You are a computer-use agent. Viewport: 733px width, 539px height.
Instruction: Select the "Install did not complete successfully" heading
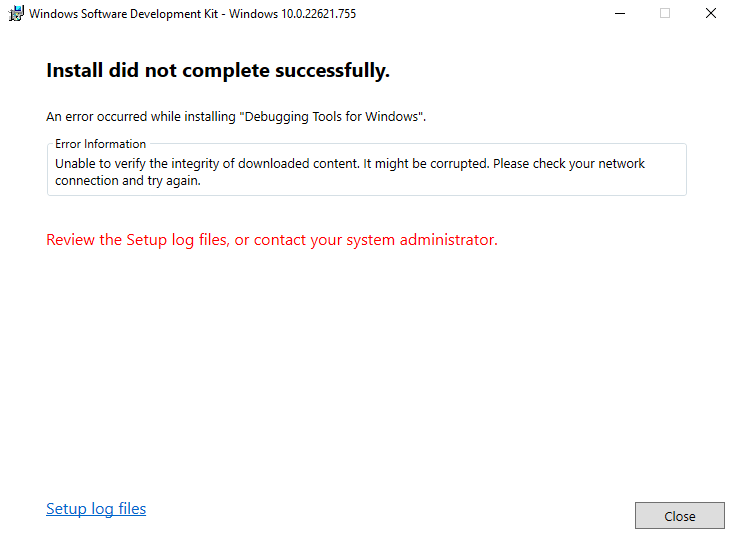coord(217,71)
